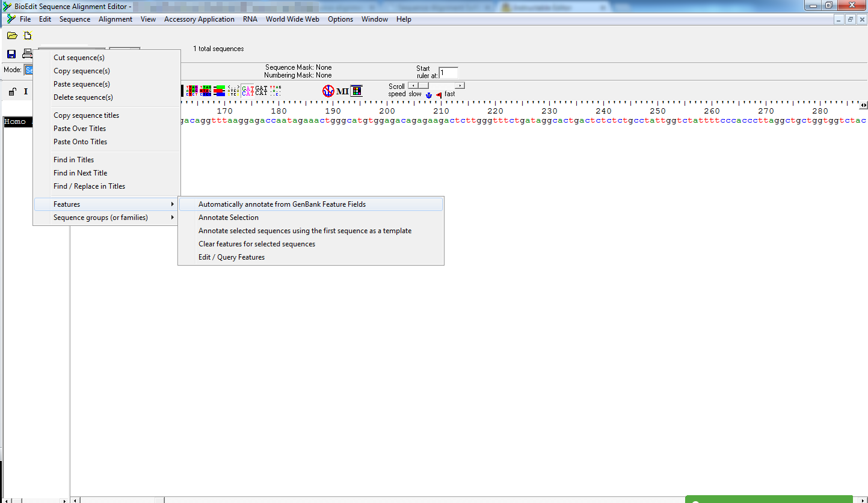Viewport: 868px width, 503px height.
Task: Select Automatically annotate from GenBank Feature Fields
Action: tap(311, 204)
